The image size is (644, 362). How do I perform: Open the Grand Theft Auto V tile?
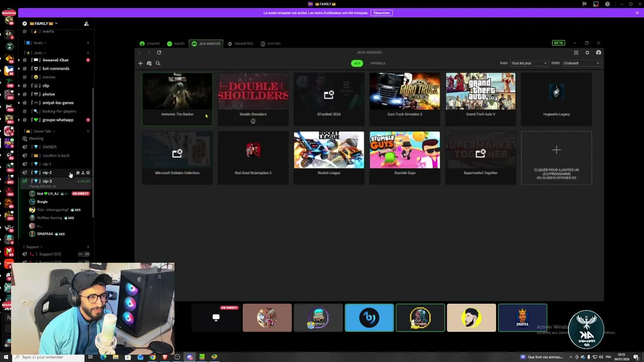[x=480, y=99]
